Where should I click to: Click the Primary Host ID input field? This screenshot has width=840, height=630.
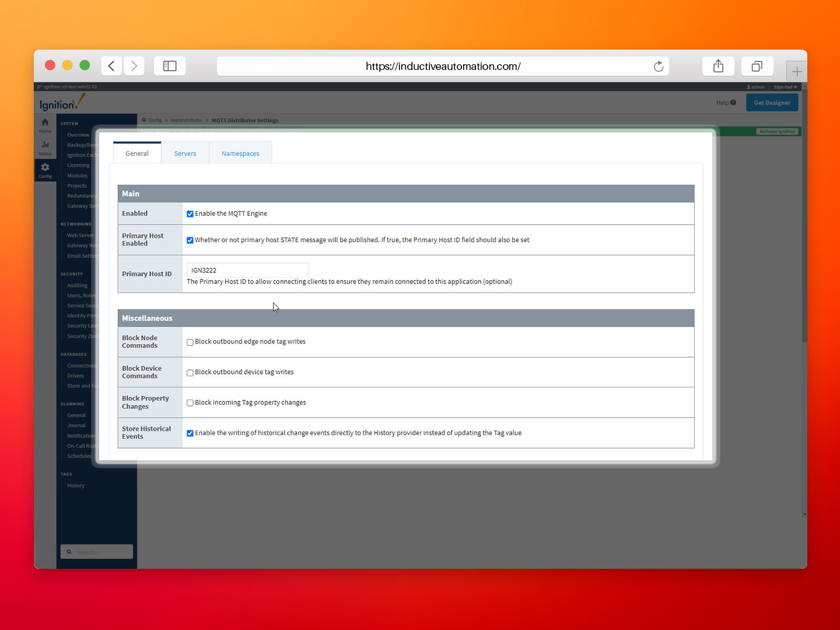(x=247, y=270)
